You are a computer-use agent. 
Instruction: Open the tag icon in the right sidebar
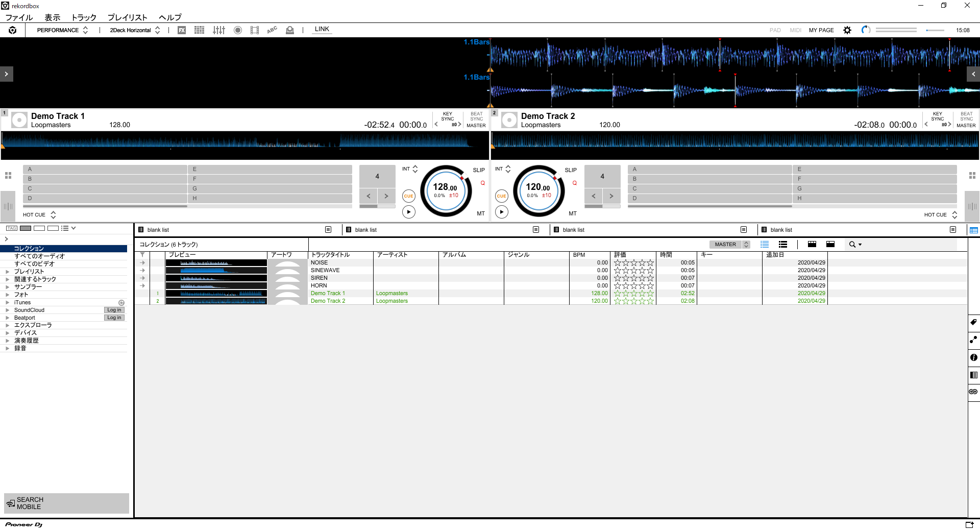click(x=973, y=322)
